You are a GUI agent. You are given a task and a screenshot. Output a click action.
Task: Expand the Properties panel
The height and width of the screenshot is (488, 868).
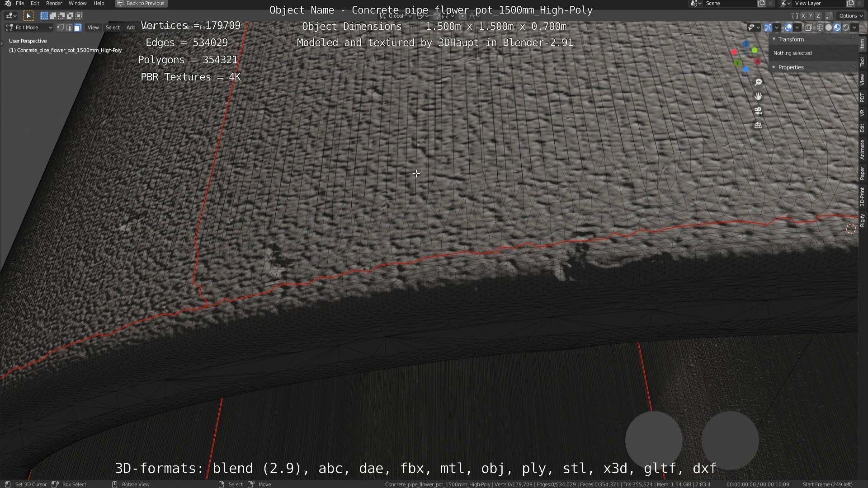pos(791,67)
